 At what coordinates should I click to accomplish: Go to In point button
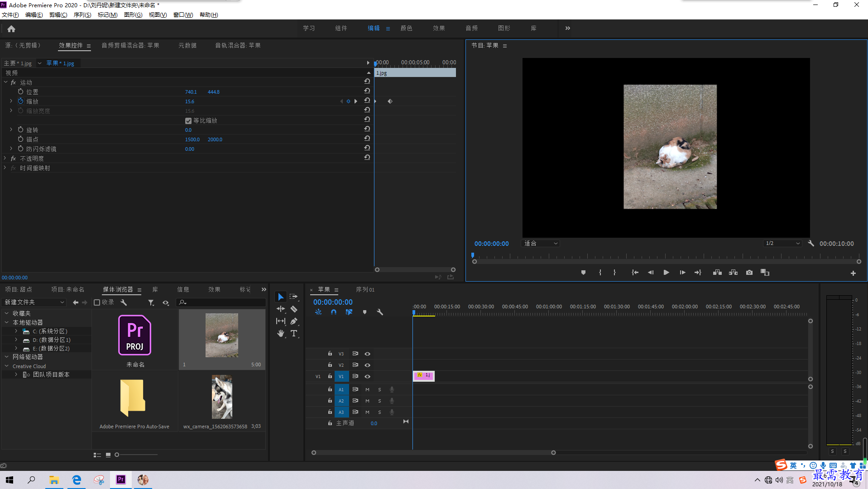635,273
